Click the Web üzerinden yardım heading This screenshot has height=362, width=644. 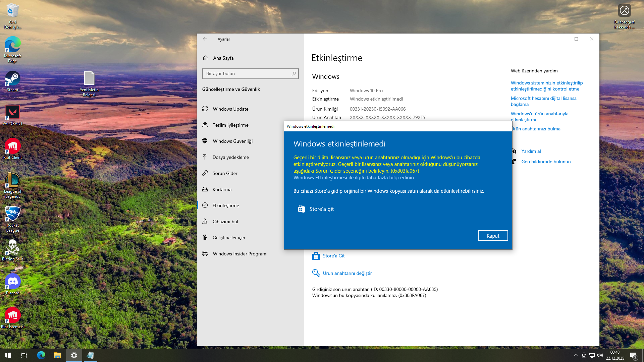534,71
